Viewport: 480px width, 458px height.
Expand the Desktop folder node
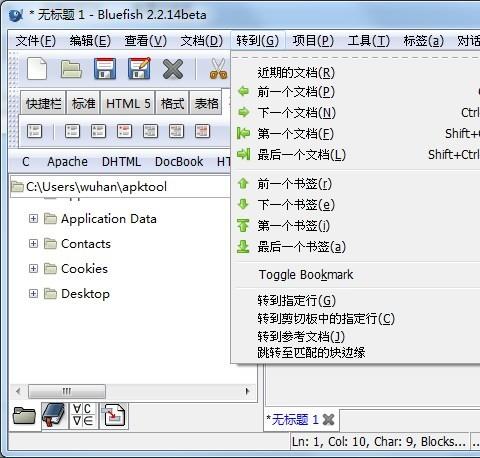33,294
